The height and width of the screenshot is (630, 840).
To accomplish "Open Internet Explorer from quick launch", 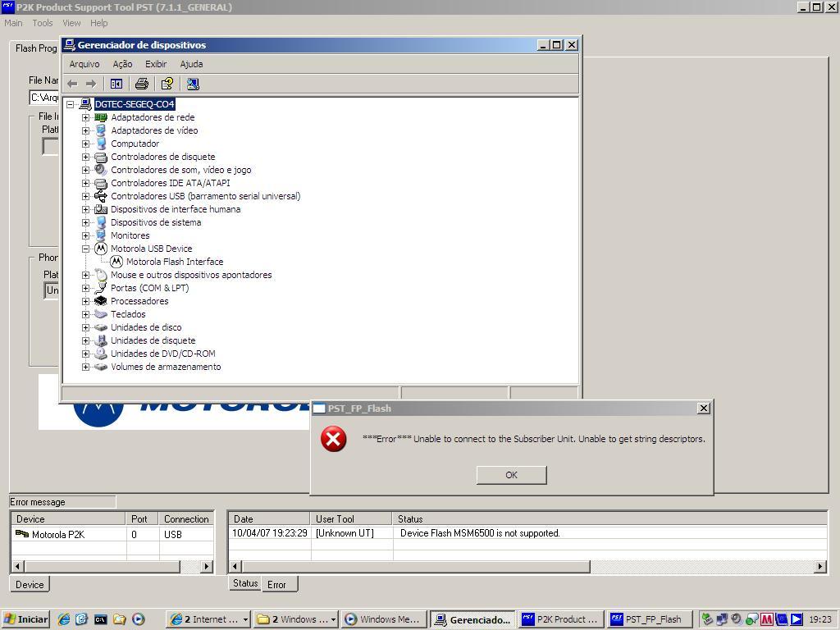I will click(64, 619).
